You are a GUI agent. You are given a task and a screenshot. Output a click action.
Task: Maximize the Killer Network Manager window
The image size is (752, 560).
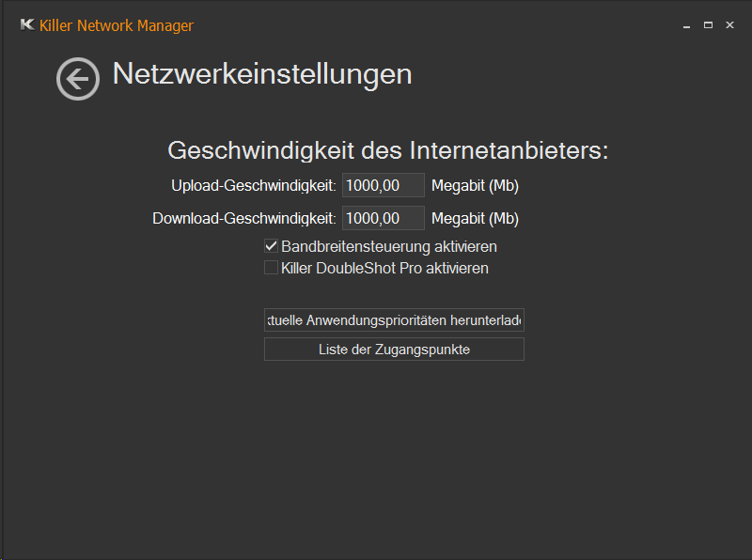click(x=708, y=25)
